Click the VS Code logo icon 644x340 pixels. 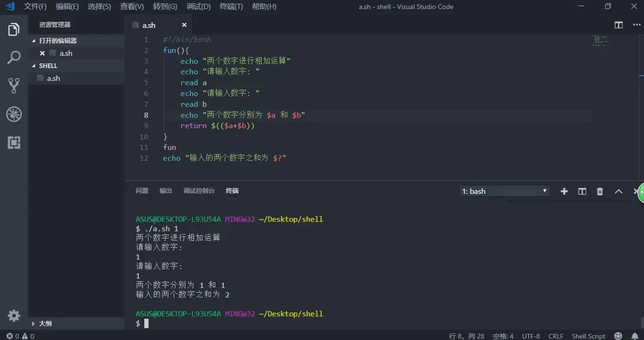(9, 7)
